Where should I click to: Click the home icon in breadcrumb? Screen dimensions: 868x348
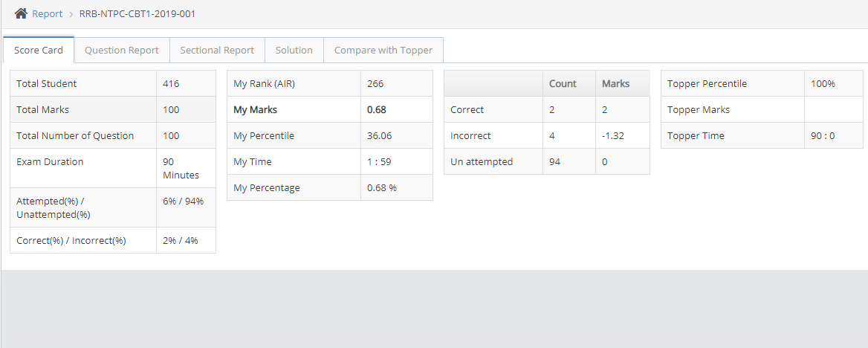tap(21, 13)
